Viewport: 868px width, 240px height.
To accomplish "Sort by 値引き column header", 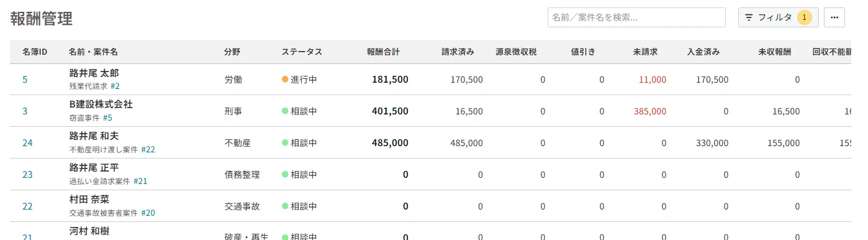I will [583, 52].
